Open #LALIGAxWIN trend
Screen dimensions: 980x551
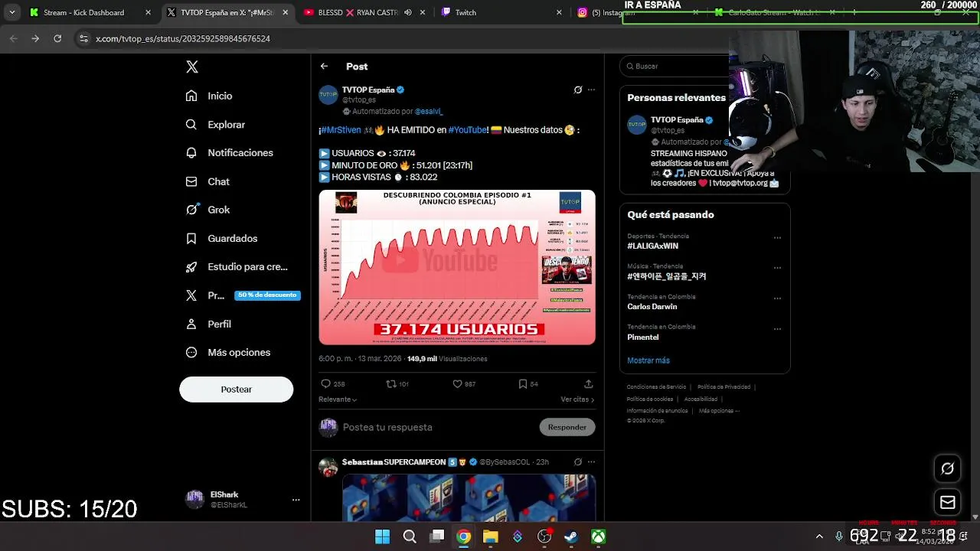pyautogui.click(x=652, y=246)
